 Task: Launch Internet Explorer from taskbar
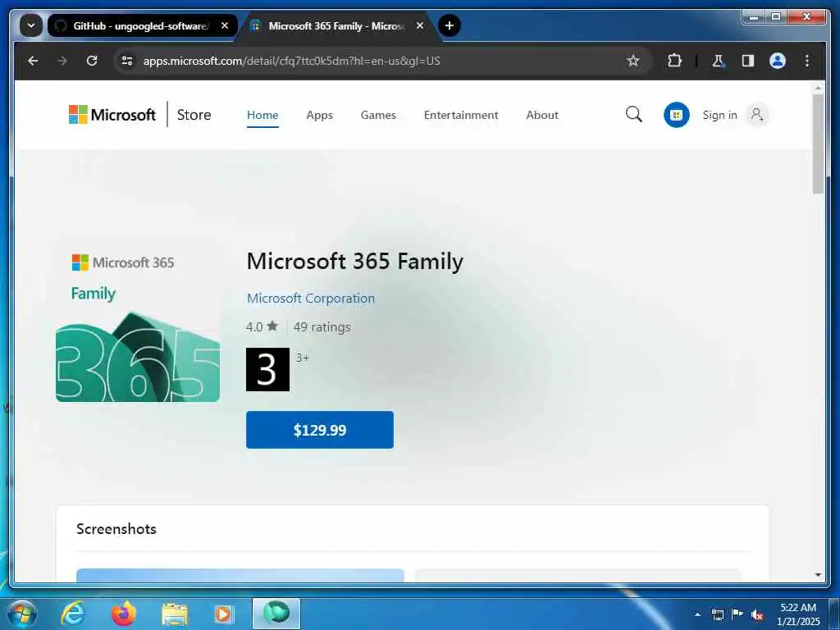[73, 614]
